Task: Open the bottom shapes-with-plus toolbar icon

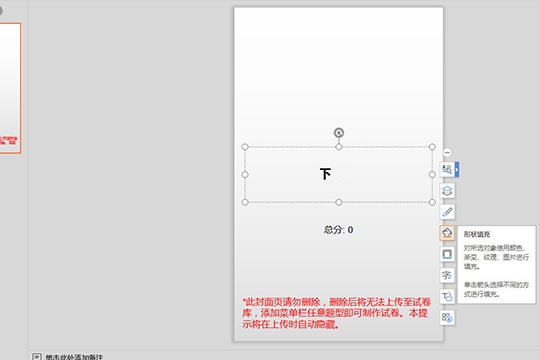Action: pyautogui.click(x=447, y=318)
